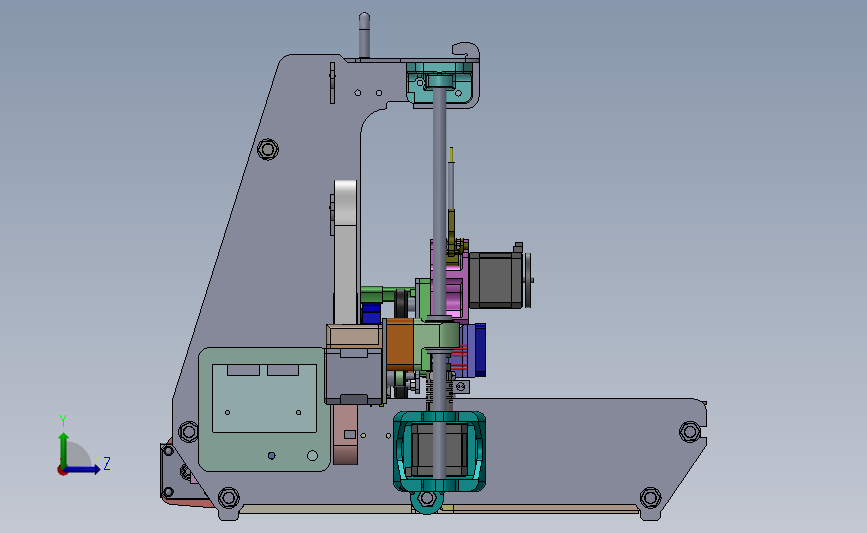Select the tan block above the gray motor
Image resolution: width=867 pixels, height=533 pixels.
(354, 336)
